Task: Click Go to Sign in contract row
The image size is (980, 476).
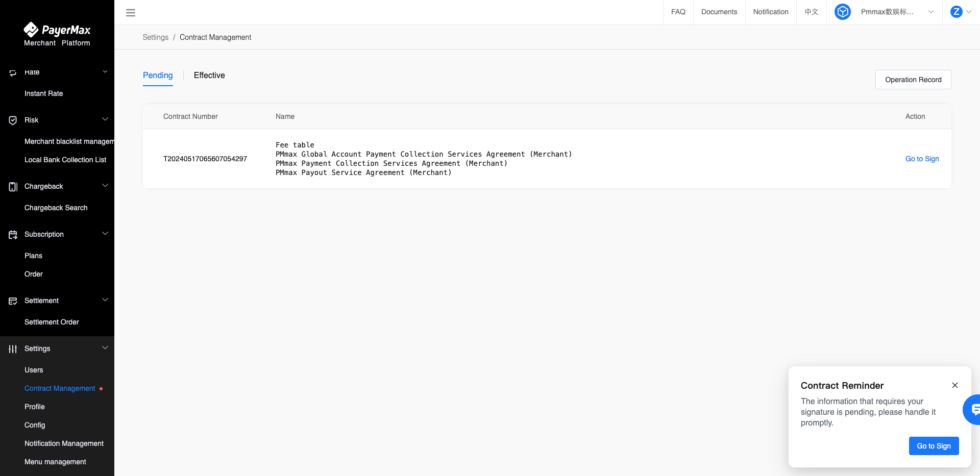Action: [922, 159]
